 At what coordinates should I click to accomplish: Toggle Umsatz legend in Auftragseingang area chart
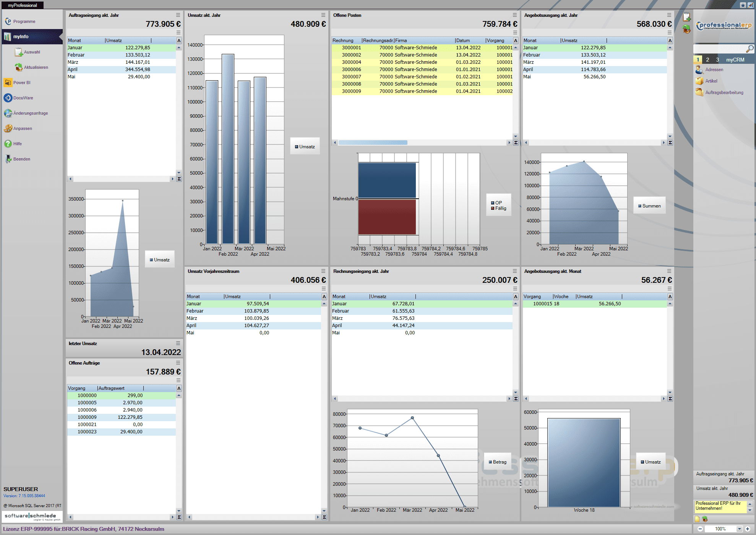click(160, 260)
